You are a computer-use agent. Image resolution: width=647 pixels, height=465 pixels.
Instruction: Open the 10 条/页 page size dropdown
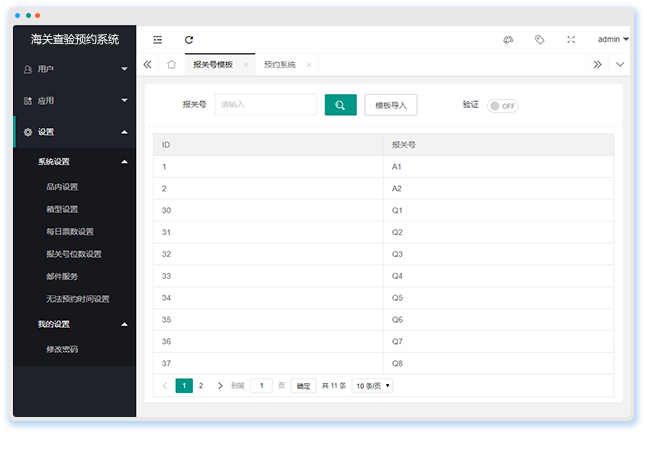[373, 385]
